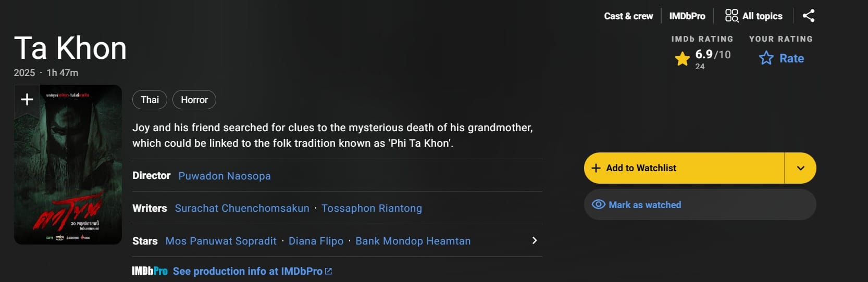Click the blue outline Rate star
868x282 pixels.
click(766, 58)
